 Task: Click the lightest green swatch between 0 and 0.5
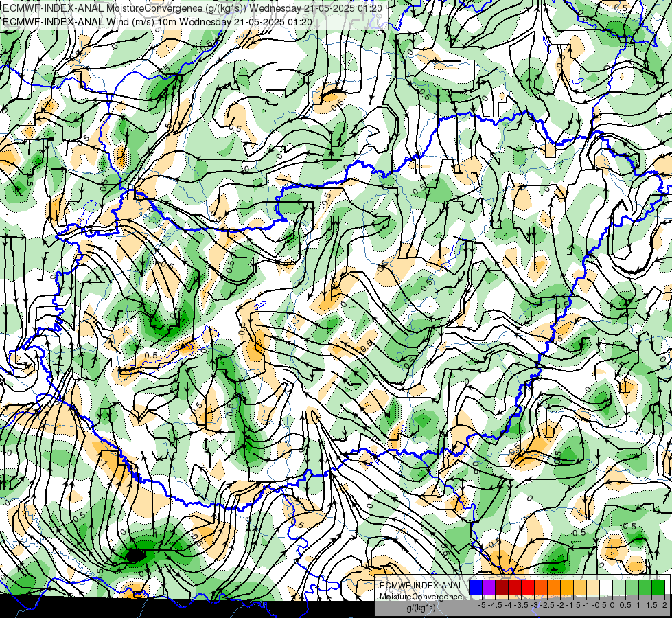[x=619, y=587]
